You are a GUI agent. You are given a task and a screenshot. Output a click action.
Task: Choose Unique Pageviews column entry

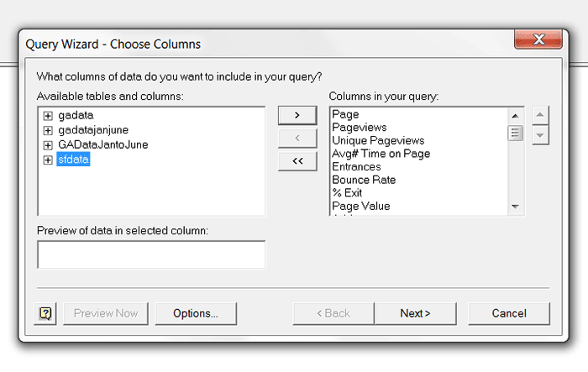378,140
